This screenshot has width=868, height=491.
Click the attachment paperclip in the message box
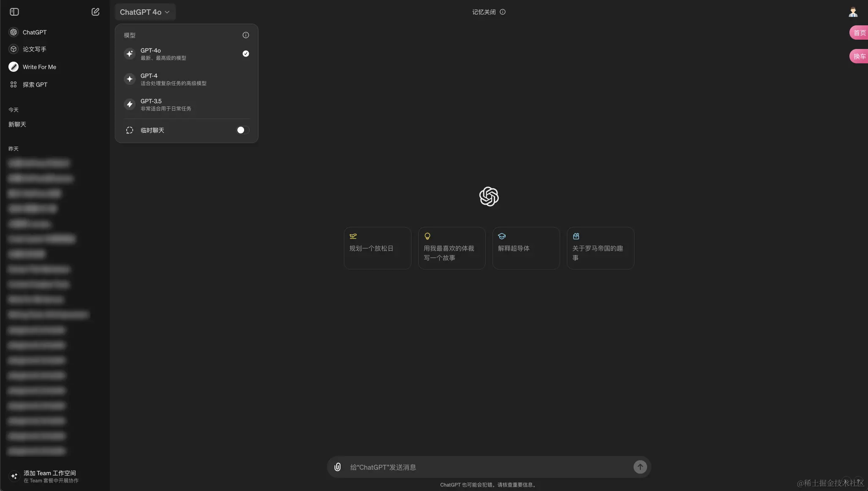(337, 467)
